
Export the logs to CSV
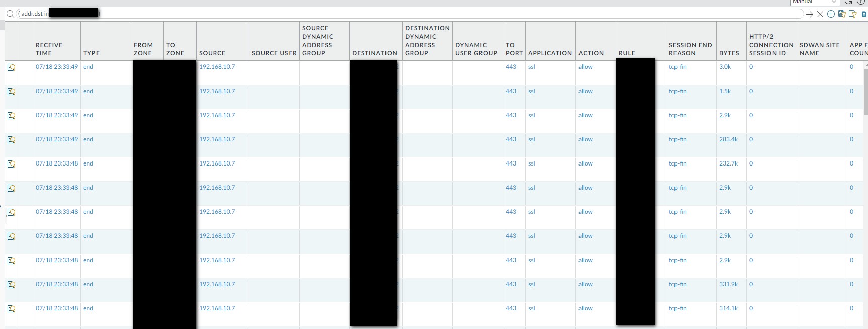point(864,14)
